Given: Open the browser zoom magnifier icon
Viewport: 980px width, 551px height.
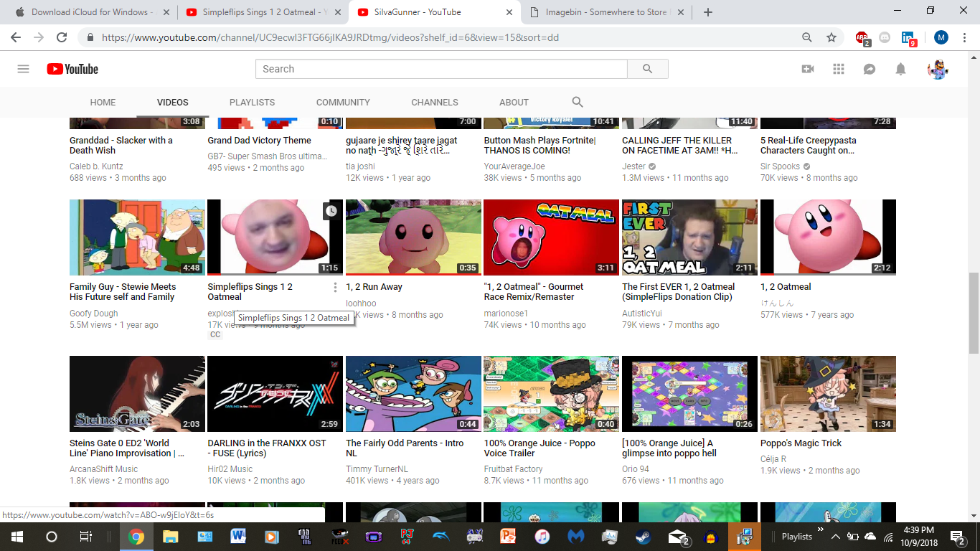Looking at the screenshot, I should [x=807, y=37].
